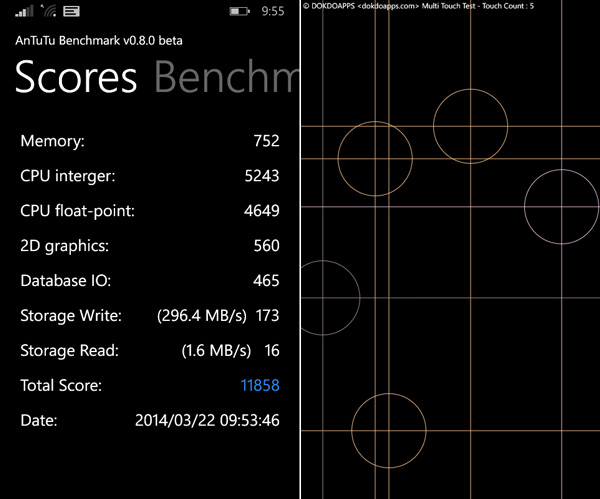Tap the Storage Read score row
This screenshot has height=499, width=600.
(x=150, y=350)
